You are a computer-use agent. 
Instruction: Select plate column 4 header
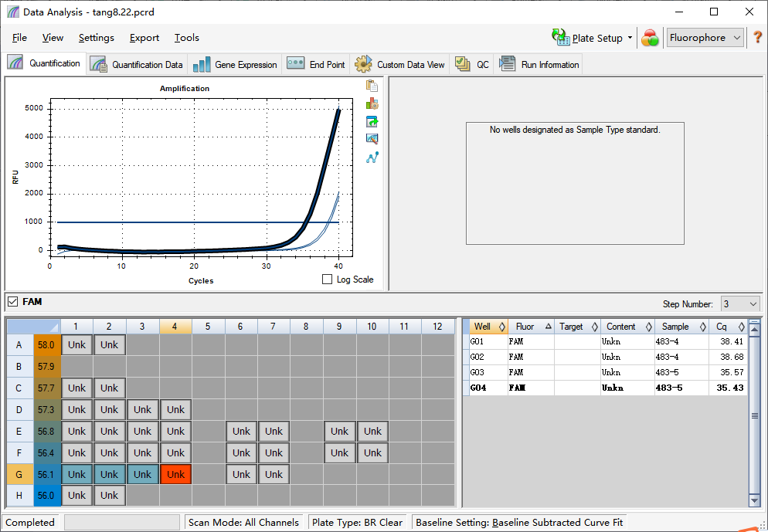point(175,327)
